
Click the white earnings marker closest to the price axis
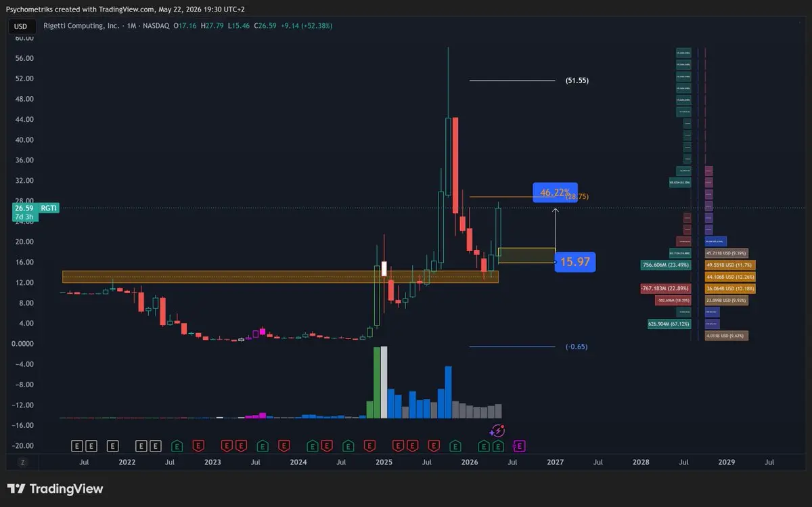[77, 445]
